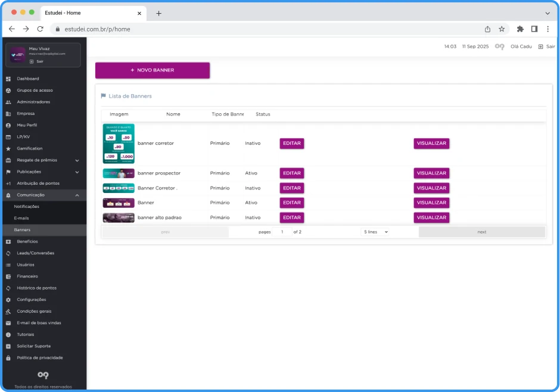Reload the page in browser
The height and width of the screenshot is (392, 560).
(x=40, y=29)
